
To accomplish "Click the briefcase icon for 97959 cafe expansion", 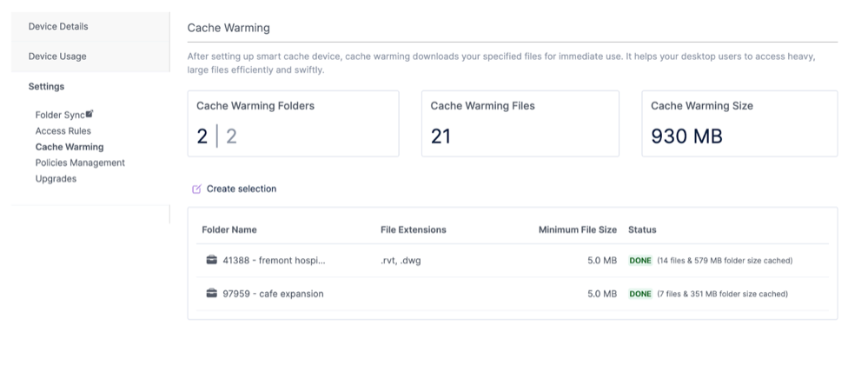I will [211, 293].
